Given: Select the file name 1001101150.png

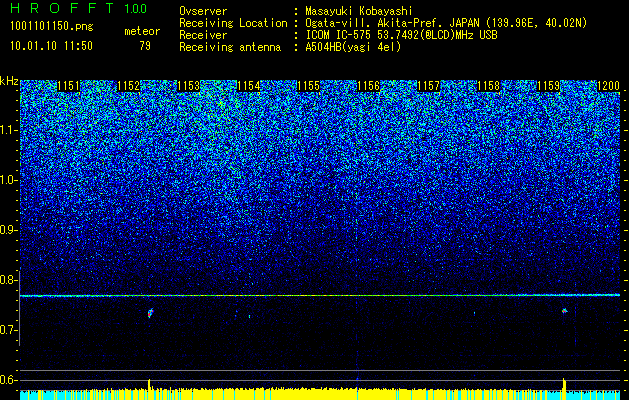Looking at the screenshot, I should (x=52, y=27).
